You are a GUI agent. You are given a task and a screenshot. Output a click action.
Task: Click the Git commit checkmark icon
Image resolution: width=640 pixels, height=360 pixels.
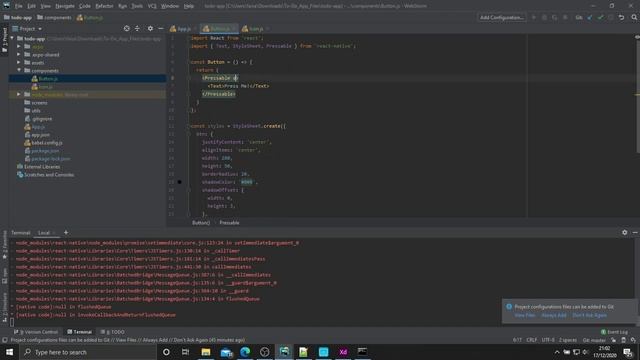point(600,18)
